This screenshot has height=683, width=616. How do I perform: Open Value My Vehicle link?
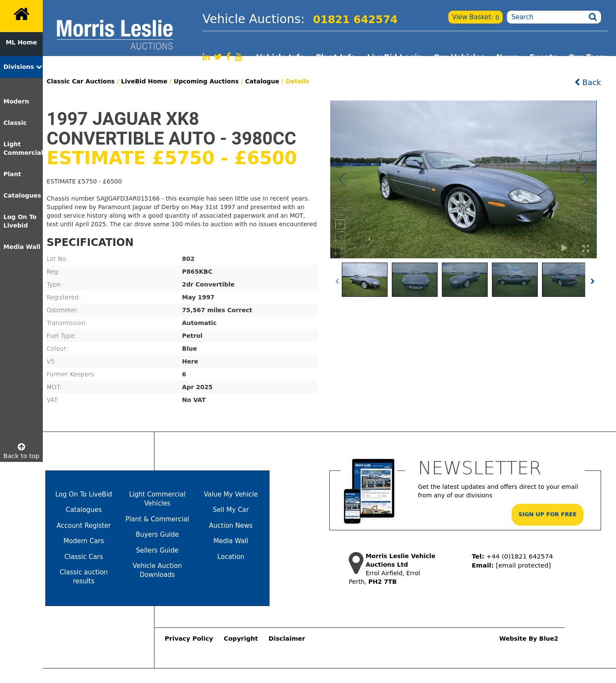[x=231, y=494]
